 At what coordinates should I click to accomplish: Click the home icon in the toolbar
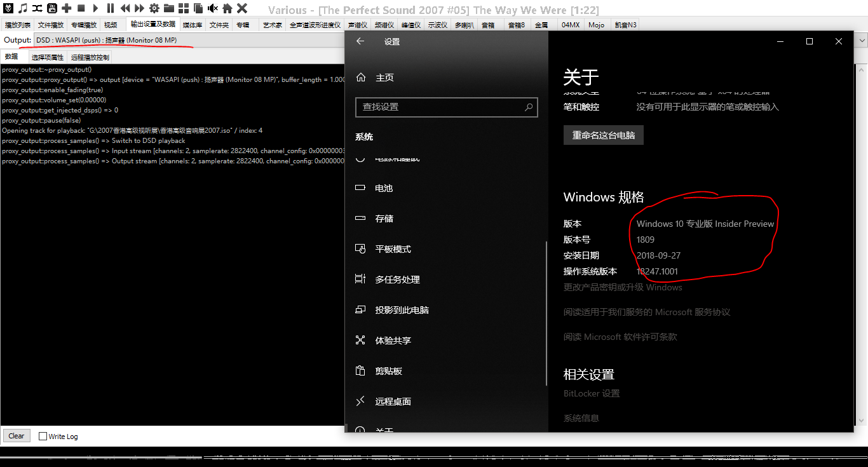coord(228,8)
